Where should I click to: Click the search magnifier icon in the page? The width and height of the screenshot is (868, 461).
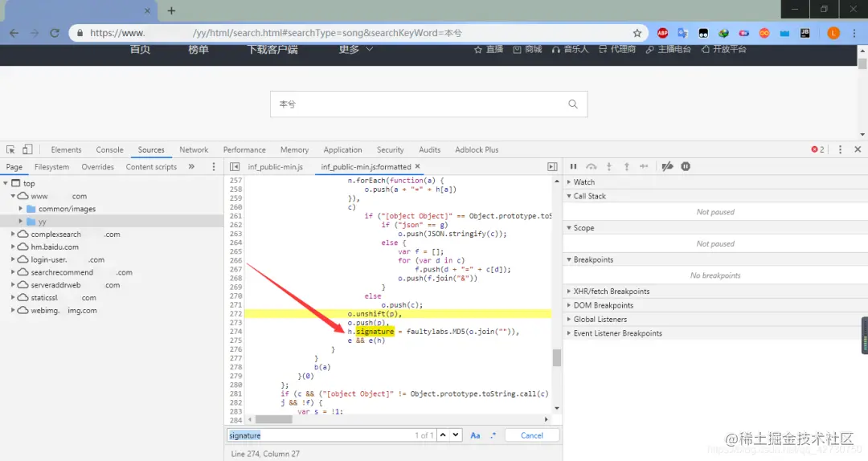[573, 104]
